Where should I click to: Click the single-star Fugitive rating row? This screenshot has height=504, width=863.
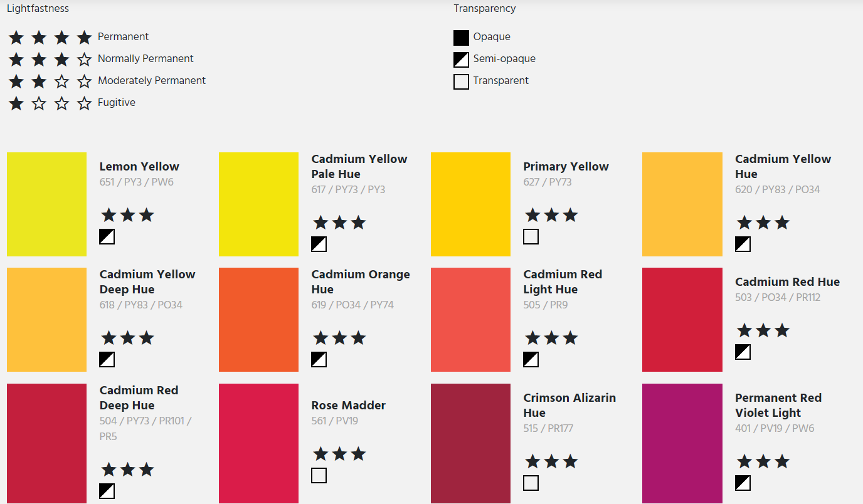50,103
